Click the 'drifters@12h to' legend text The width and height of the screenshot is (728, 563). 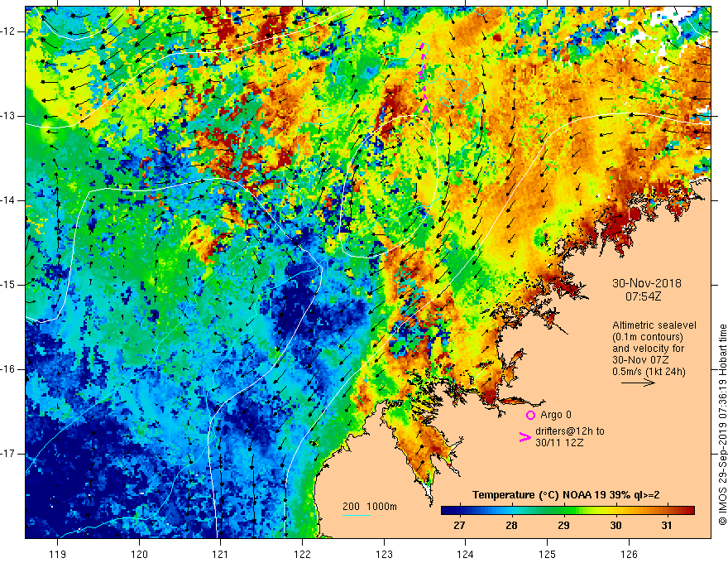570,431
